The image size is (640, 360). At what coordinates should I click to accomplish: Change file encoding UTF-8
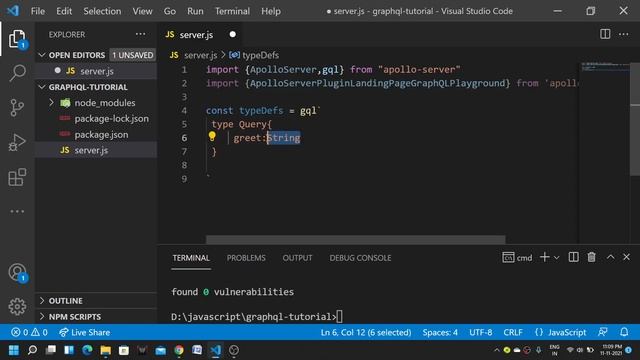click(480, 332)
